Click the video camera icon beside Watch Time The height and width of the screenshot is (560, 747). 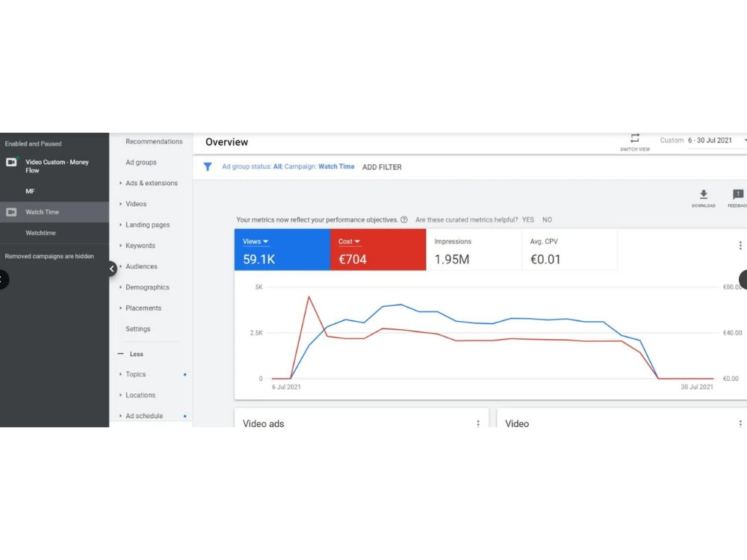tap(11, 212)
